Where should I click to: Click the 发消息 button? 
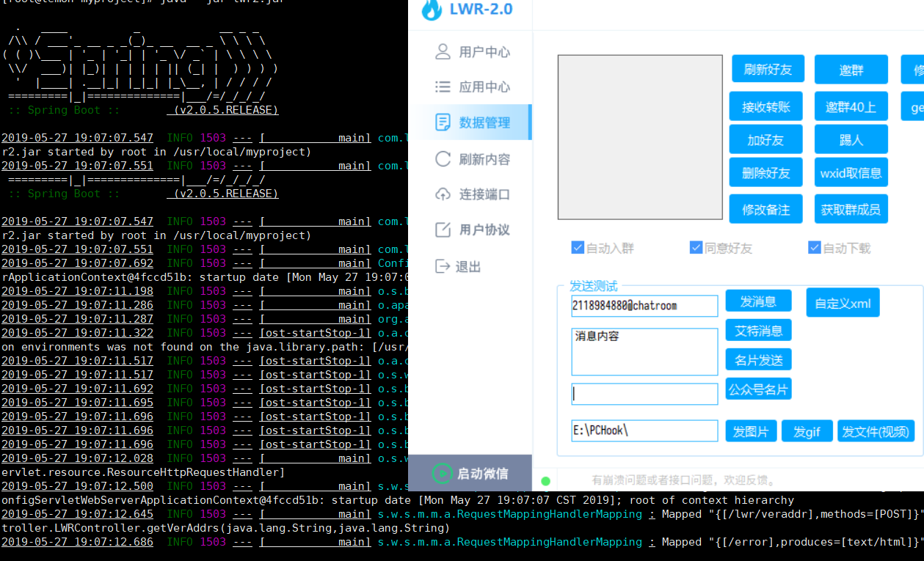758,301
